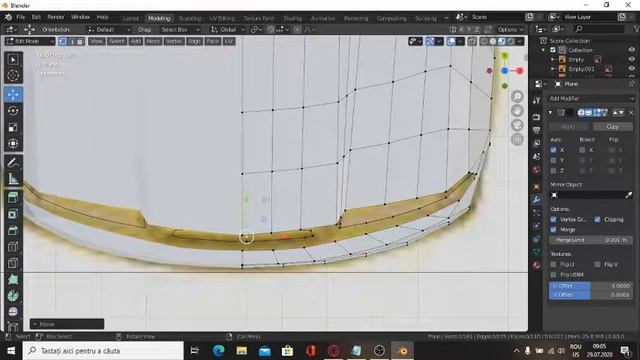Select the Transform tool
640x360 pixels.
(x=13, y=143)
